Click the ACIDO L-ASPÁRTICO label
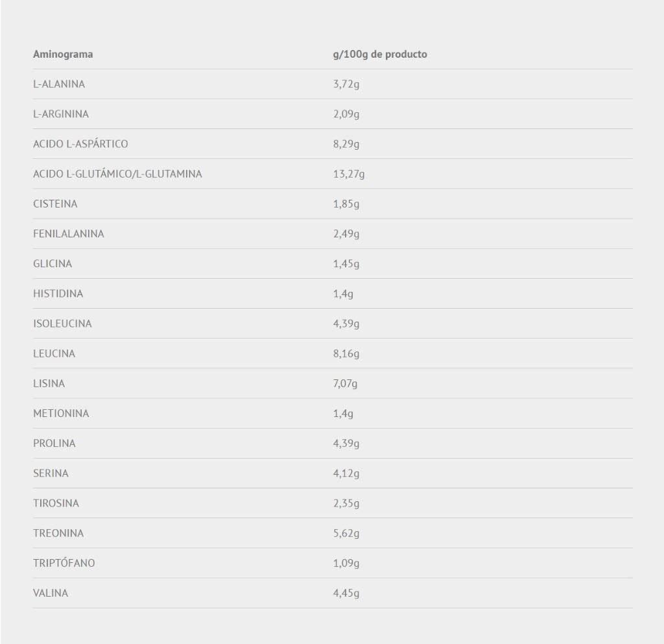The height and width of the screenshot is (644, 664). [80, 144]
